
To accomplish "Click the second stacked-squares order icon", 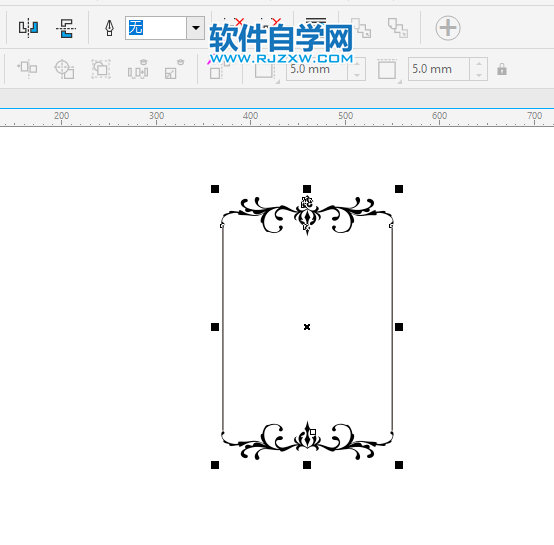I will click(398, 28).
